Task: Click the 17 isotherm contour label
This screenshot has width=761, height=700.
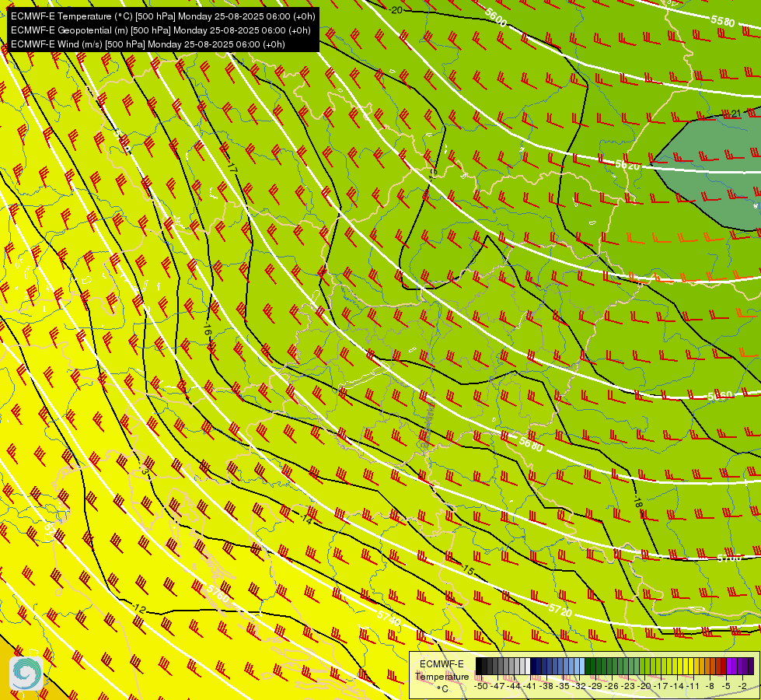Action: [x=232, y=169]
